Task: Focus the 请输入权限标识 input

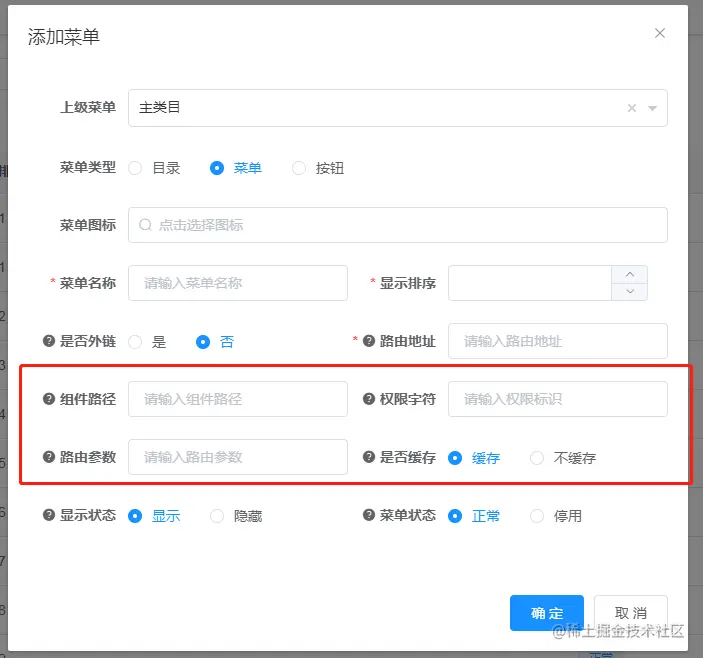Action: [x=558, y=399]
